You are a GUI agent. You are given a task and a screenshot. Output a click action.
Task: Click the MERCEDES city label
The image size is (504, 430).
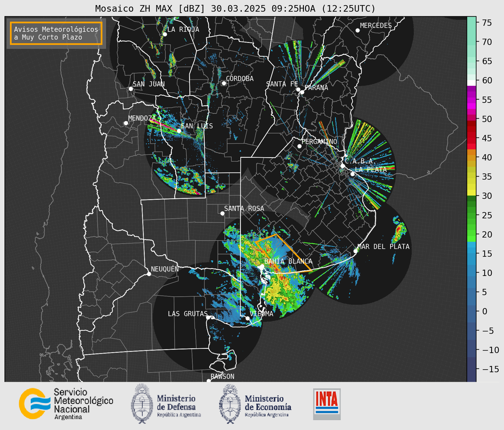coord(376,26)
